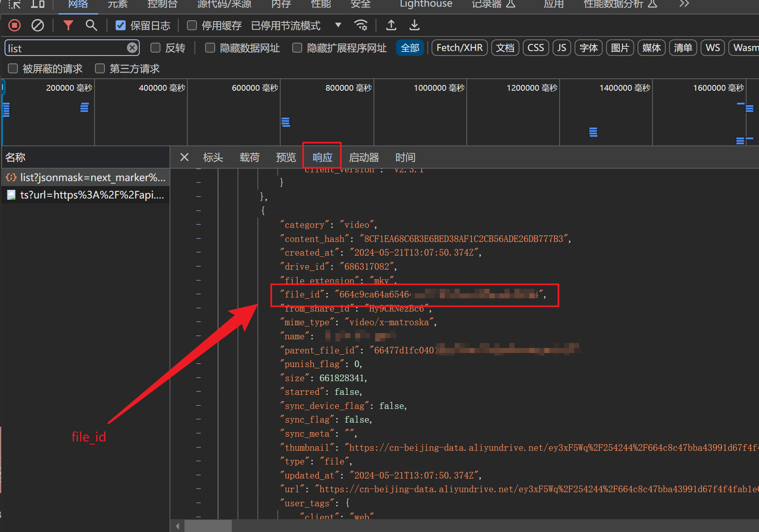Stop recording network log

tap(15, 26)
